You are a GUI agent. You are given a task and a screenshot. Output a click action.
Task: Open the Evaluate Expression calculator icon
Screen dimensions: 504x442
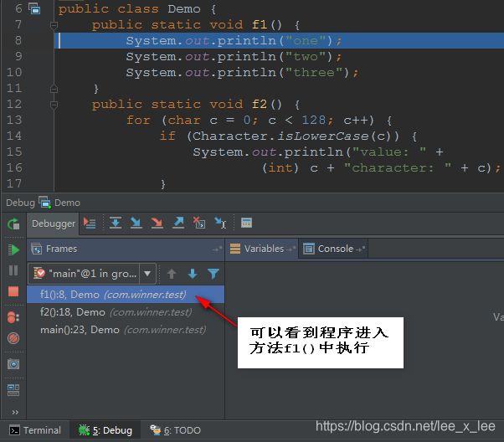pos(246,223)
